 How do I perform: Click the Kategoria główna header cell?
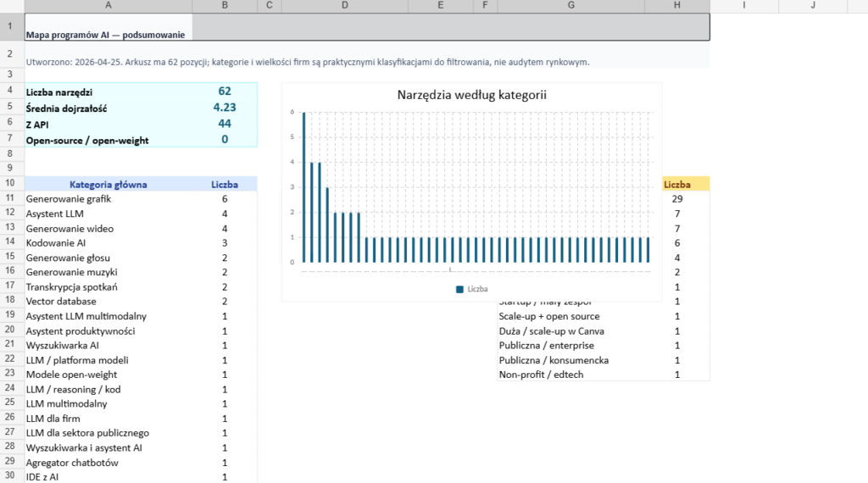108,184
